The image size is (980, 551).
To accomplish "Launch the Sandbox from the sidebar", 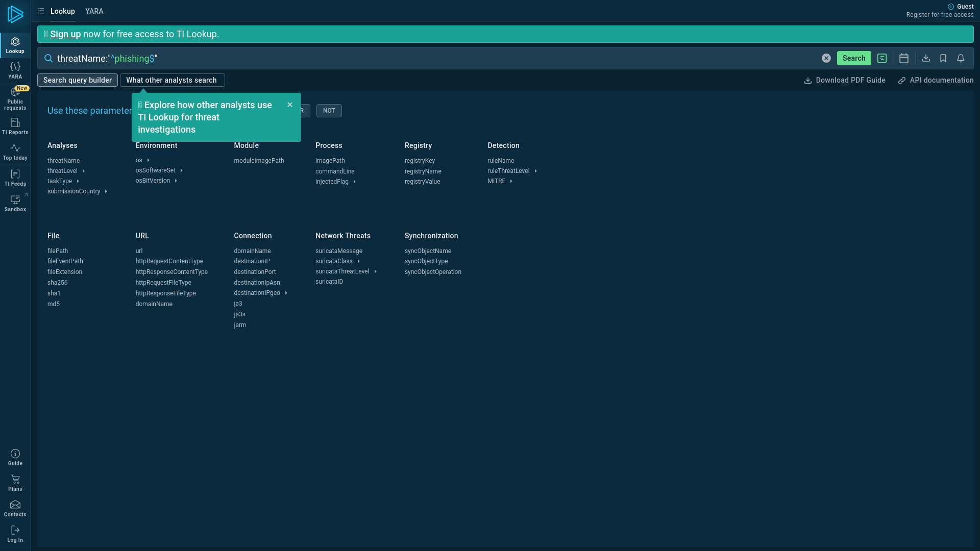I will pyautogui.click(x=15, y=203).
